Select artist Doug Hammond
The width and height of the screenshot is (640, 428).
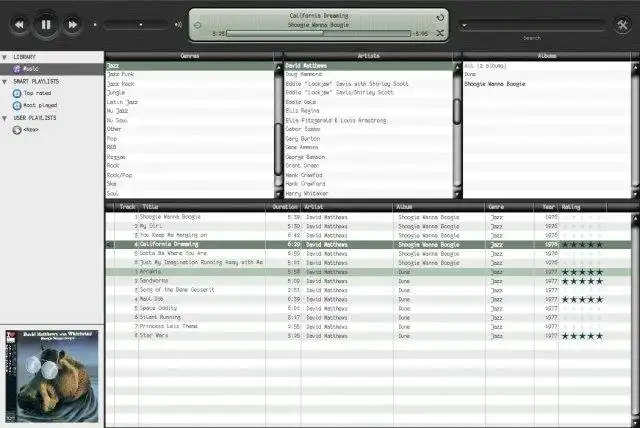(x=369, y=74)
